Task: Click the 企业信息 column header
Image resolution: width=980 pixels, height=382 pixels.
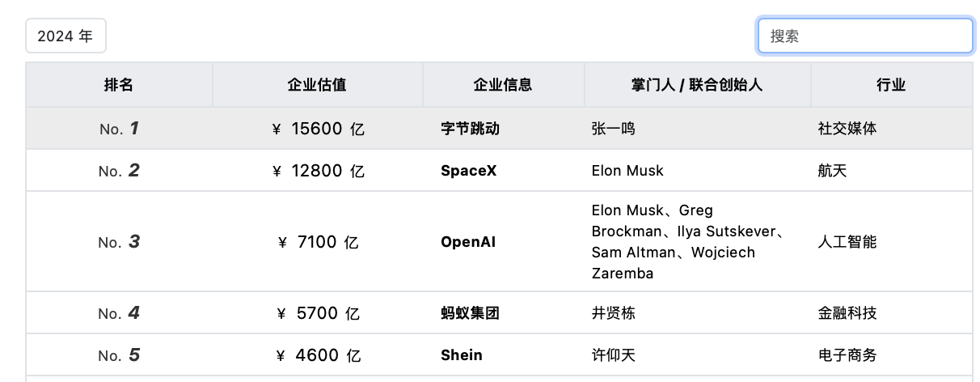Action: pos(503,85)
